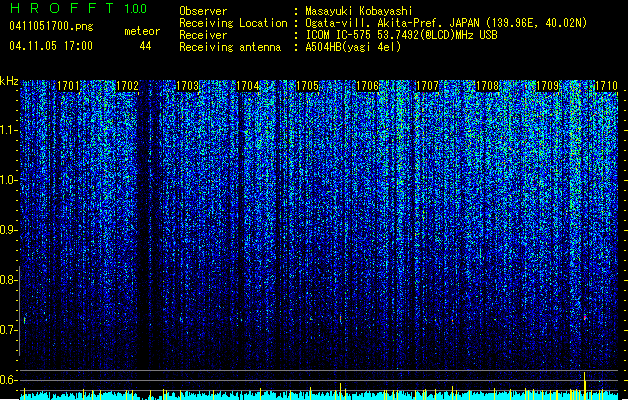Viewport: 629px width, 400px height.
Task: Click the 1707 time marker
Action: pos(427,86)
